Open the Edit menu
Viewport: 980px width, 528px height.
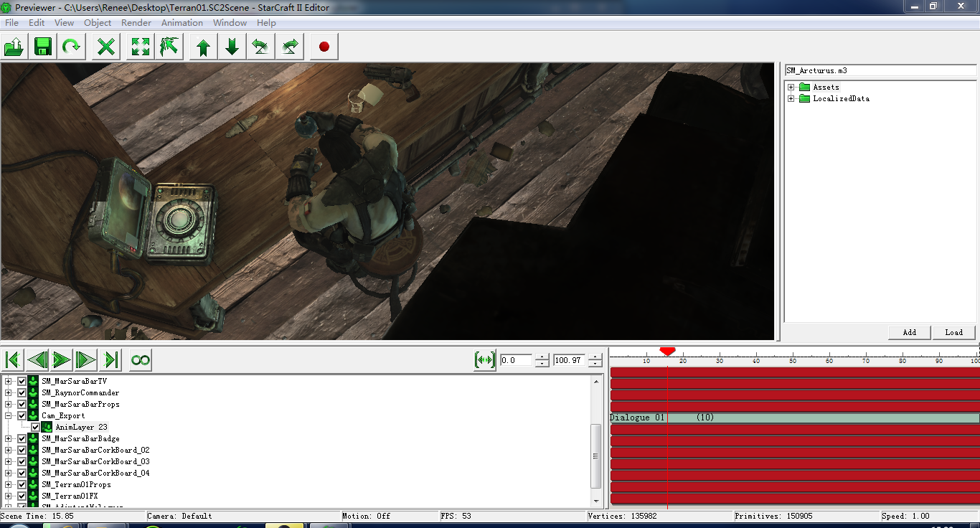37,23
